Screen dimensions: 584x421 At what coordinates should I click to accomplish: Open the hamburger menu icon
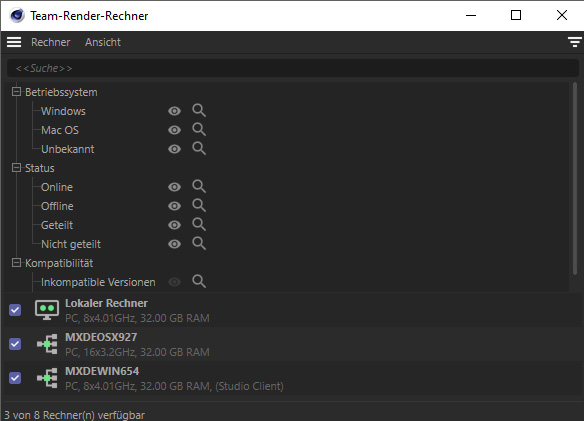click(x=14, y=42)
